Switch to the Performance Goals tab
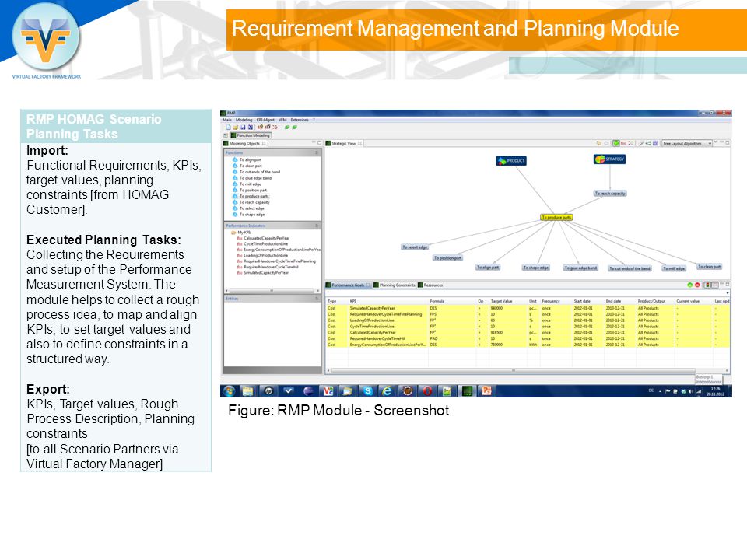The width and height of the screenshot is (747, 560). tap(348, 285)
